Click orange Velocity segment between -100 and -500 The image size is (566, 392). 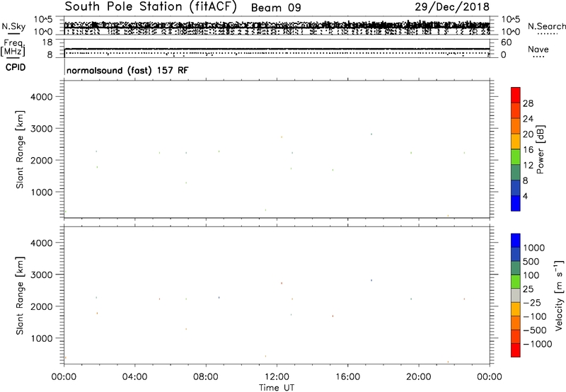(516, 323)
